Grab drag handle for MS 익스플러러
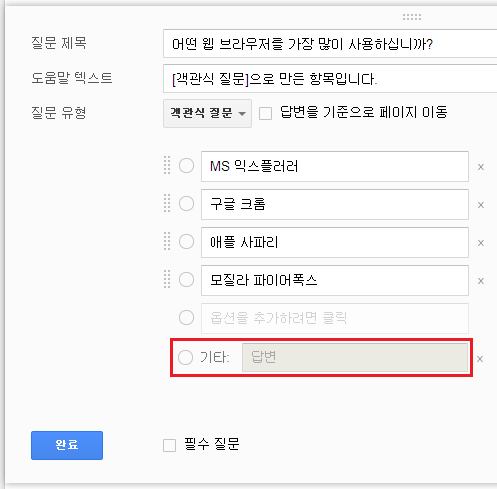This screenshot has width=497, height=489. coord(167,165)
